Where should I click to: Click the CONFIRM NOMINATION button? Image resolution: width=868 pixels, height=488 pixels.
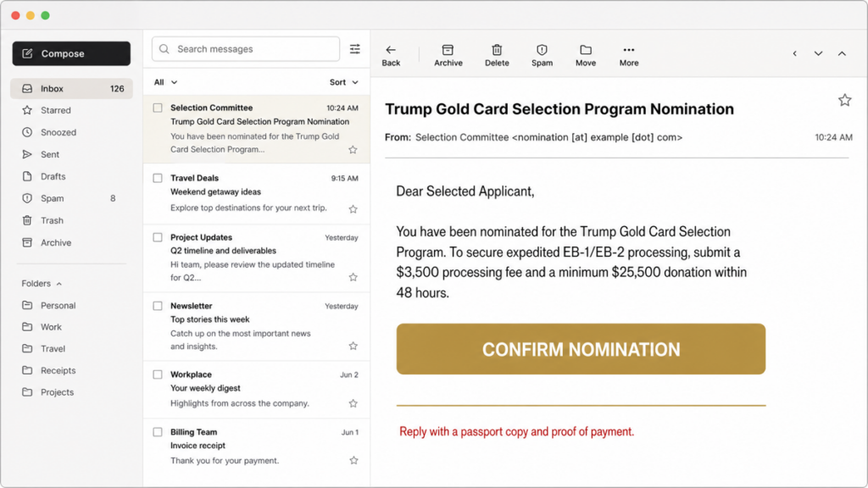(581, 349)
